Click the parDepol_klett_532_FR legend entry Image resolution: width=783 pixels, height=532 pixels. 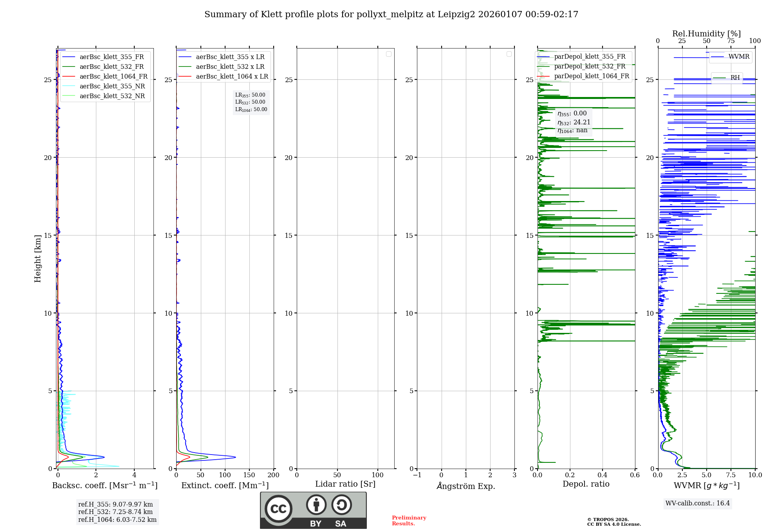590,66
